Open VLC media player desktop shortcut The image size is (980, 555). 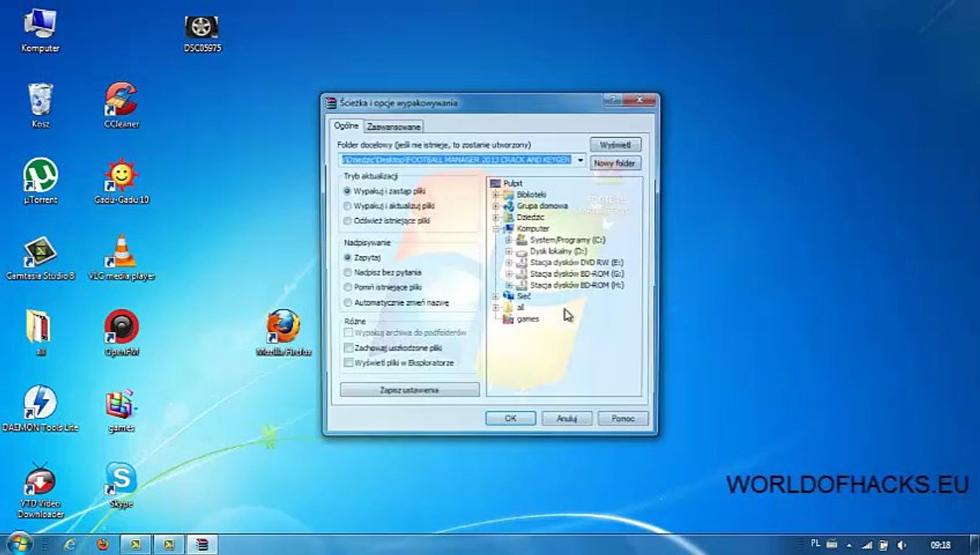click(x=121, y=258)
